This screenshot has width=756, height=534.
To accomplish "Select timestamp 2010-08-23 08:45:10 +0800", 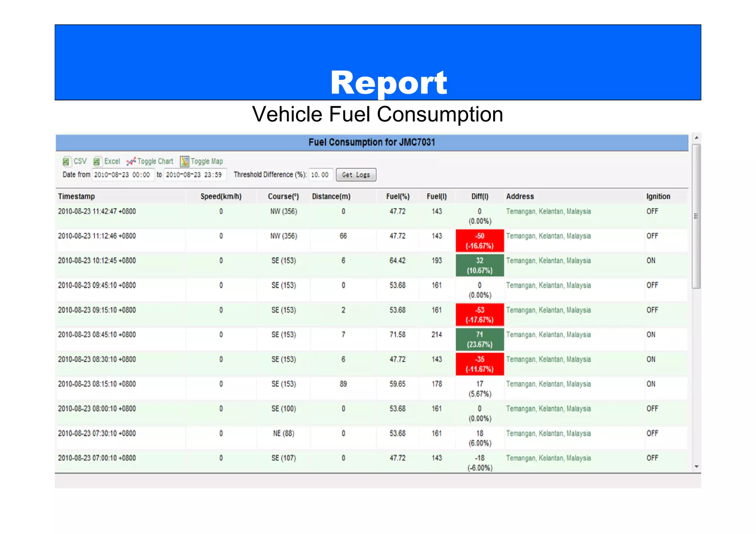I will (97, 335).
